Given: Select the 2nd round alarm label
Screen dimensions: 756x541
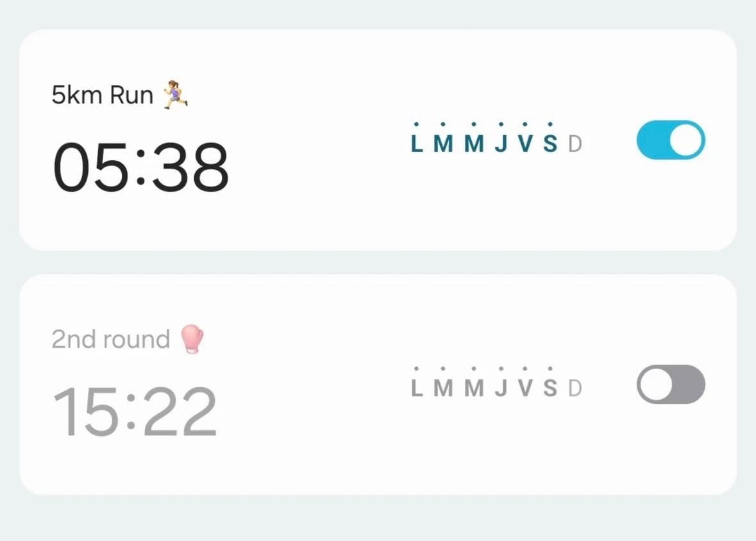Looking at the screenshot, I should coord(110,339).
